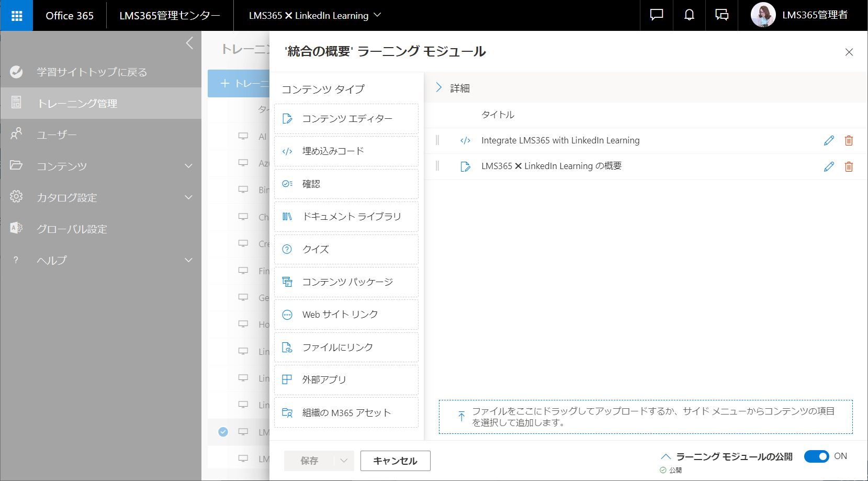Grab the drag handle of Integrate LMS365 row
Image resolution: width=868 pixels, height=481 pixels.
437,140
